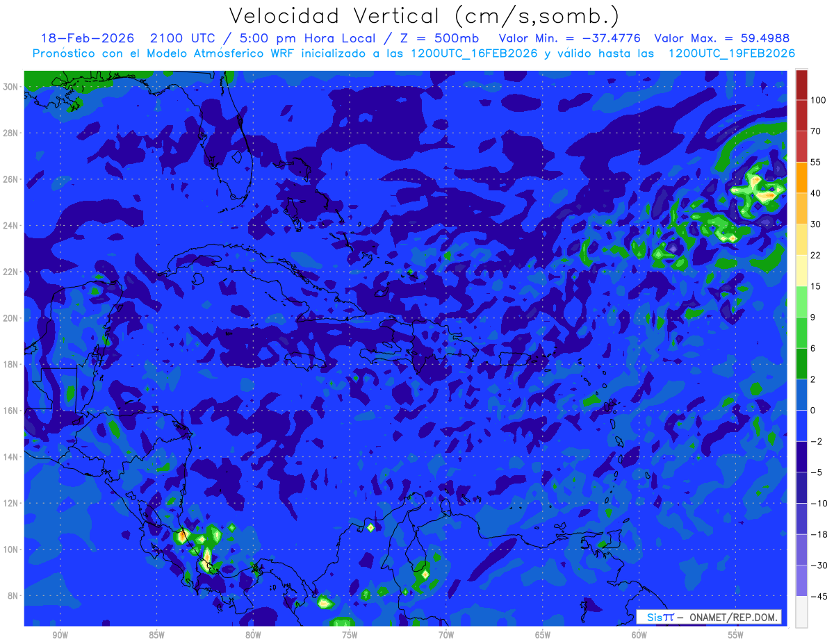834x644 pixels.
Task: Click the pale yellow swatch between 15 and 22
Action: coord(801,271)
